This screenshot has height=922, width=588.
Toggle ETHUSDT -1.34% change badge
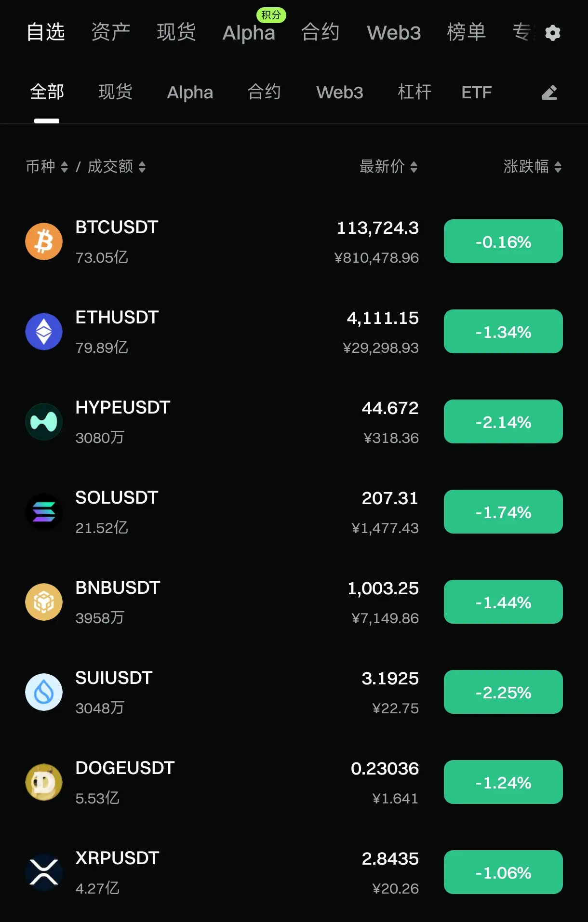503,332
